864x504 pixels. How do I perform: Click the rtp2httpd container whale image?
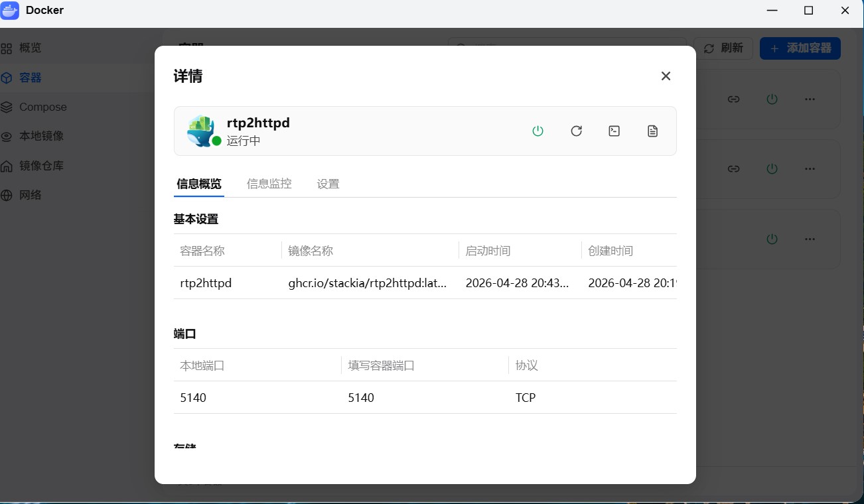pyautogui.click(x=200, y=131)
